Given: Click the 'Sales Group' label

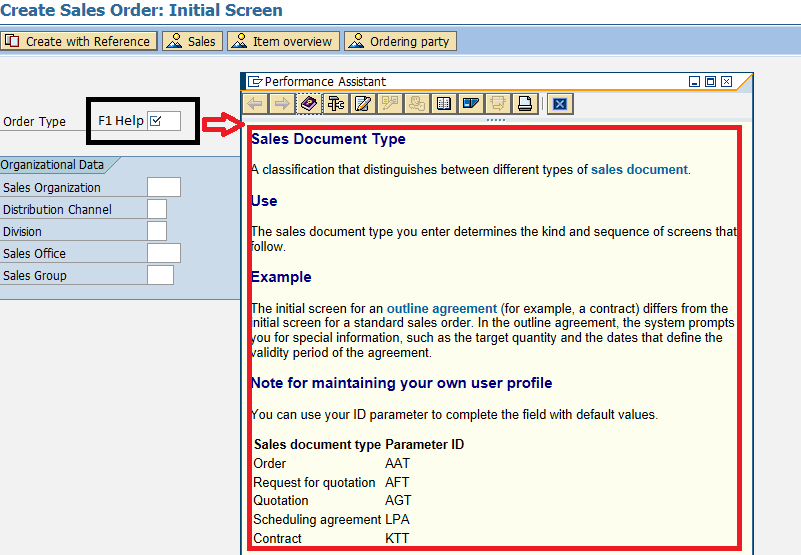Looking at the screenshot, I should coord(35,275).
